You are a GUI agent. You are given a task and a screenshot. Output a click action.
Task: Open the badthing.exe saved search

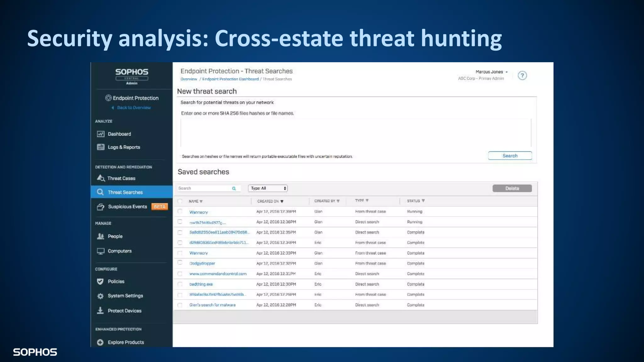[x=201, y=284]
